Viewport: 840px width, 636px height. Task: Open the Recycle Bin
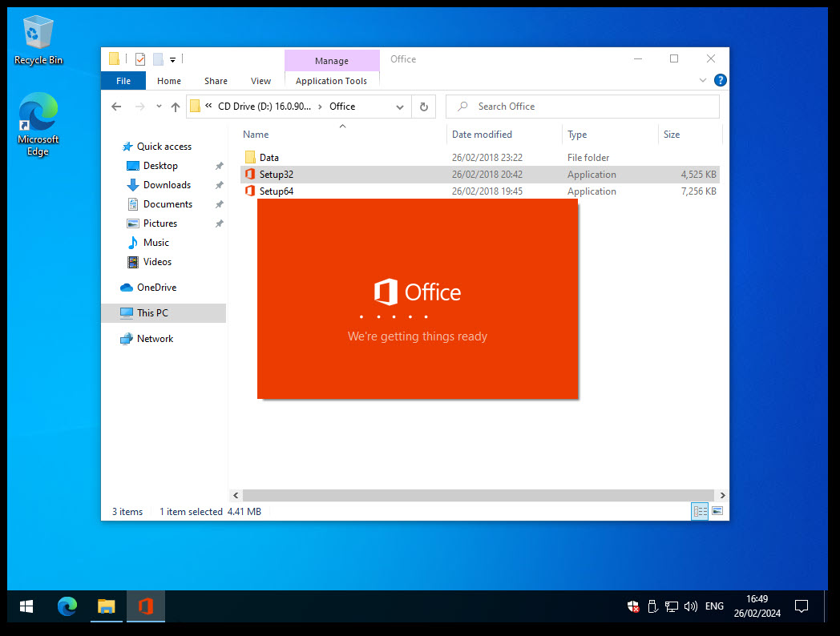click(38, 32)
